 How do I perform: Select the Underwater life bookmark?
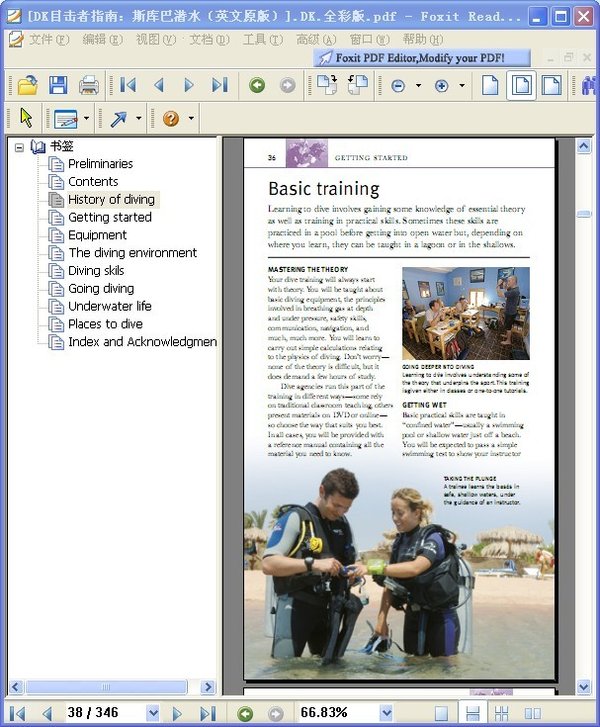tap(110, 306)
